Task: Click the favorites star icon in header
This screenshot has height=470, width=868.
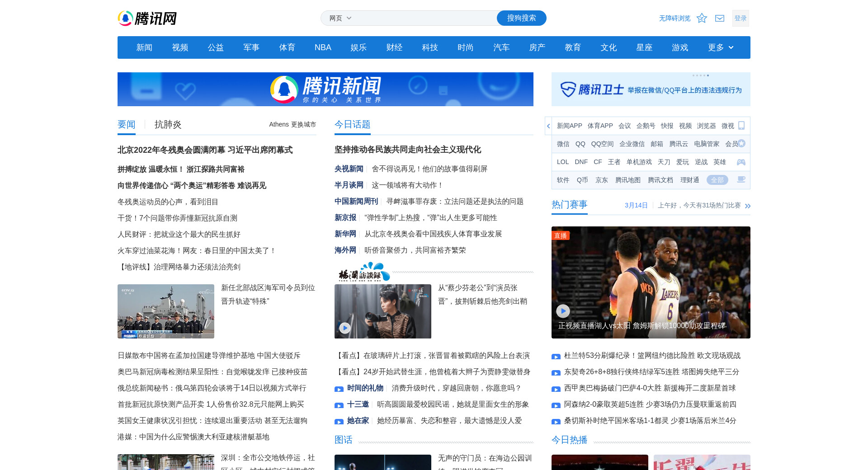Action: [702, 18]
